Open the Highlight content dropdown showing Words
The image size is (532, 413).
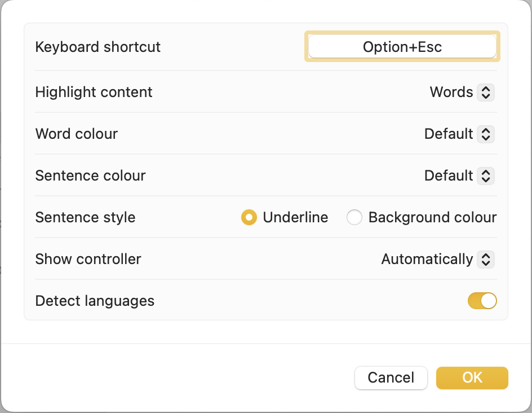[451, 93]
